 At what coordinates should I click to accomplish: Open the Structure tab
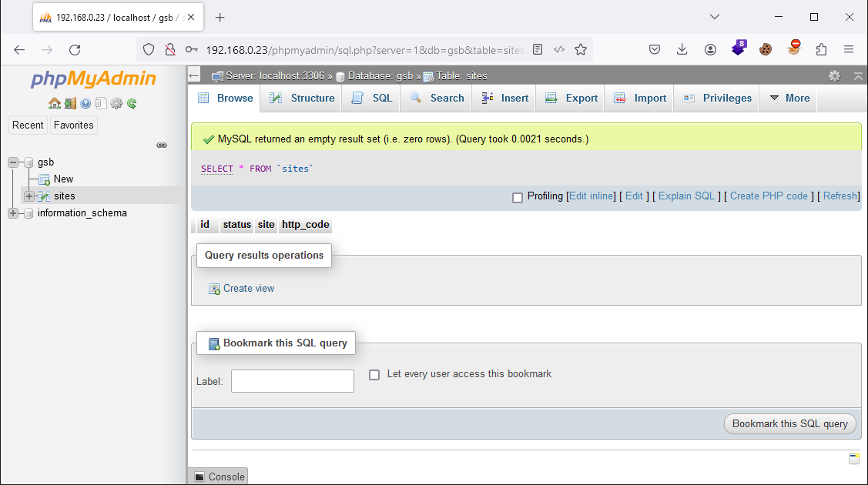(x=302, y=98)
